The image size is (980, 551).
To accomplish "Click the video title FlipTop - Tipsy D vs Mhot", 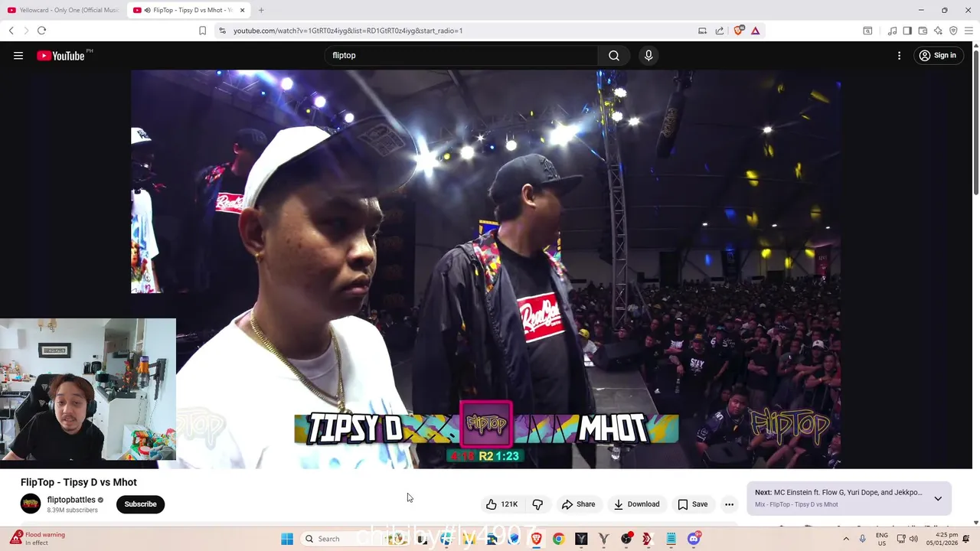I will pos(79,482).
